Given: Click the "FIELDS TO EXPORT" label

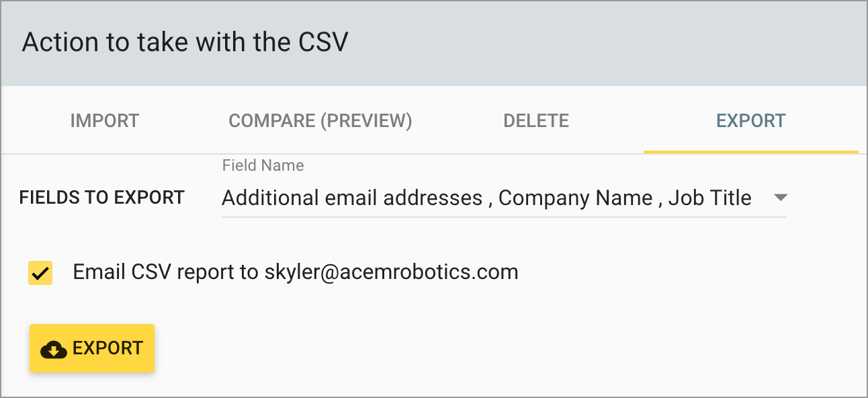Looking at the screenshot, I should click(x=102, y=198).
